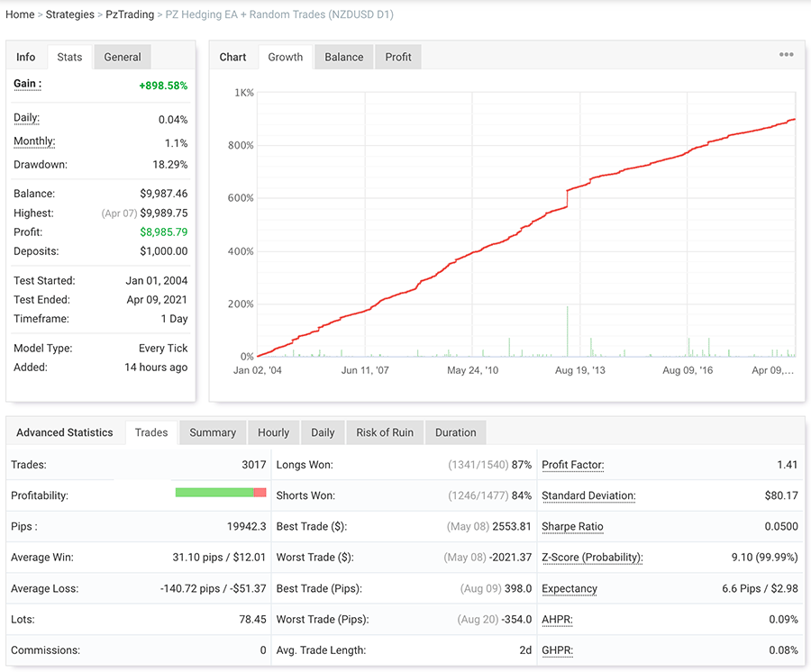The height and width of the screenshot is (672, 811).
Task: Go to the Home breadcrumb link
Action: point(20,14)
